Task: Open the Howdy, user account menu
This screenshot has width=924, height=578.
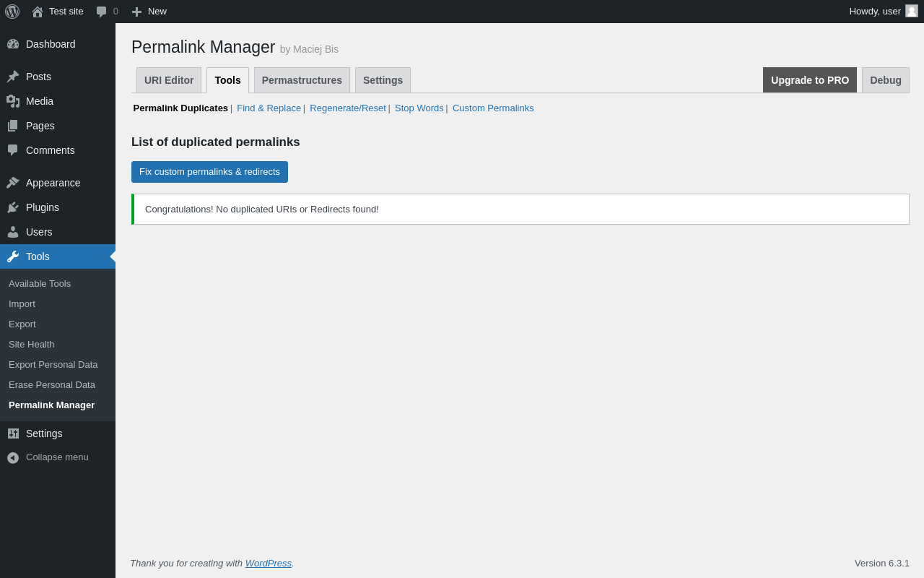Action: (874, 11)
